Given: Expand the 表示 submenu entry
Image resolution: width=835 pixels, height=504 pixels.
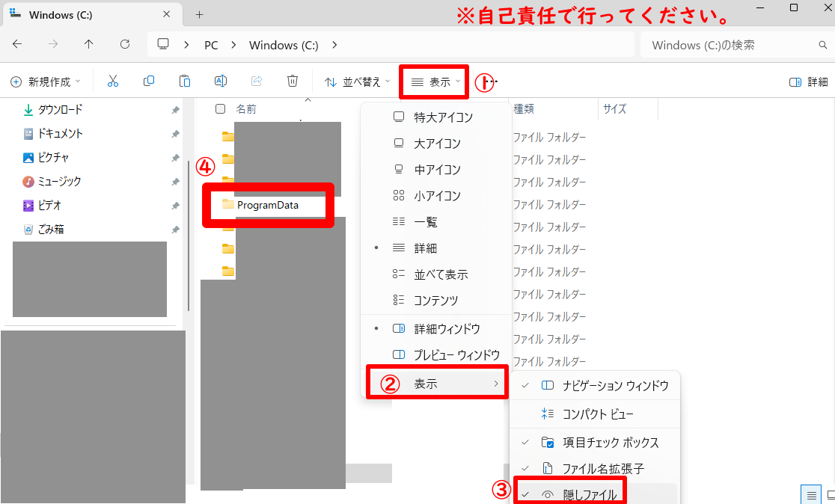Looking at the screenshot, I should pyautogui.click(x=437, y=383).
